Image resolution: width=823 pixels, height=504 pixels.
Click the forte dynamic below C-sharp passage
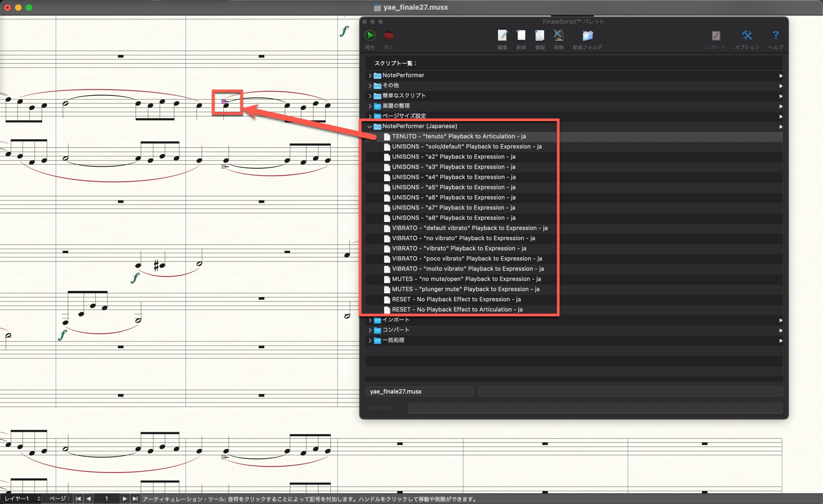pos(135,278)
